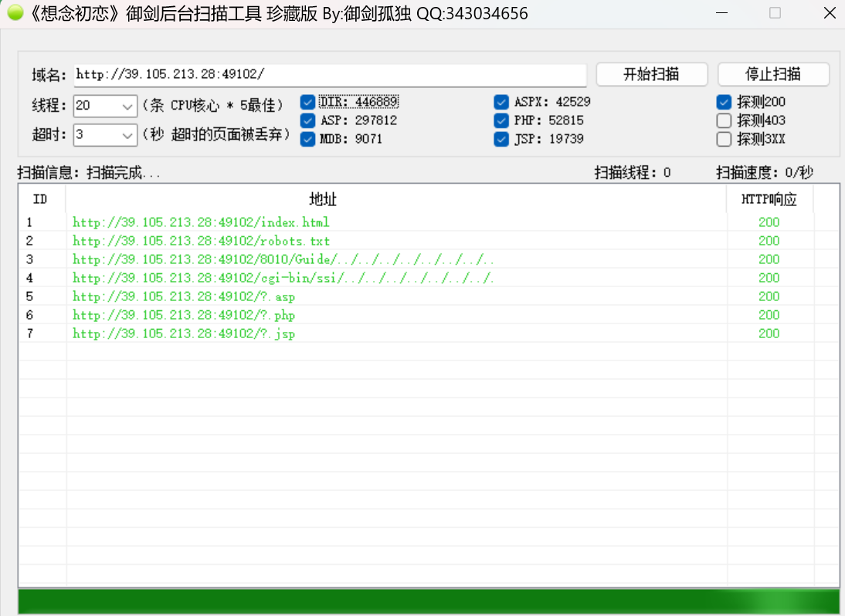Click the green scan progress bar
Image resolution: width=845 pixels, height=616 pixels.
point(429,601)
